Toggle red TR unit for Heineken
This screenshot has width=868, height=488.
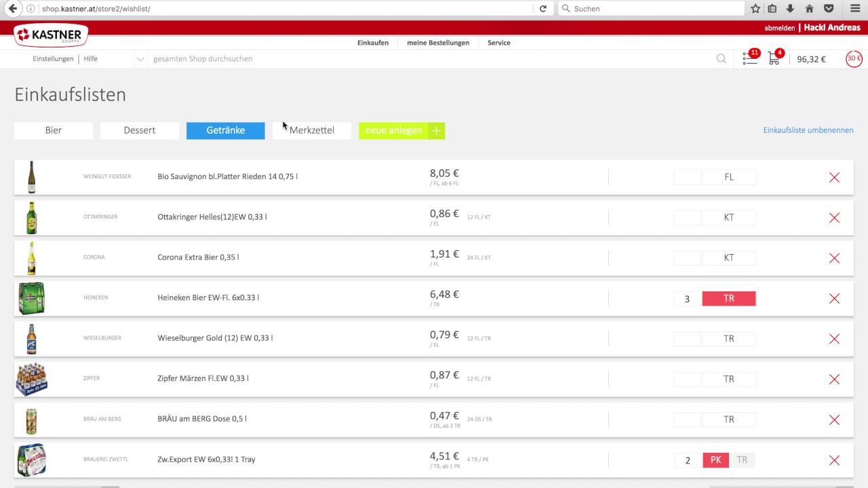tap(729, 298)
